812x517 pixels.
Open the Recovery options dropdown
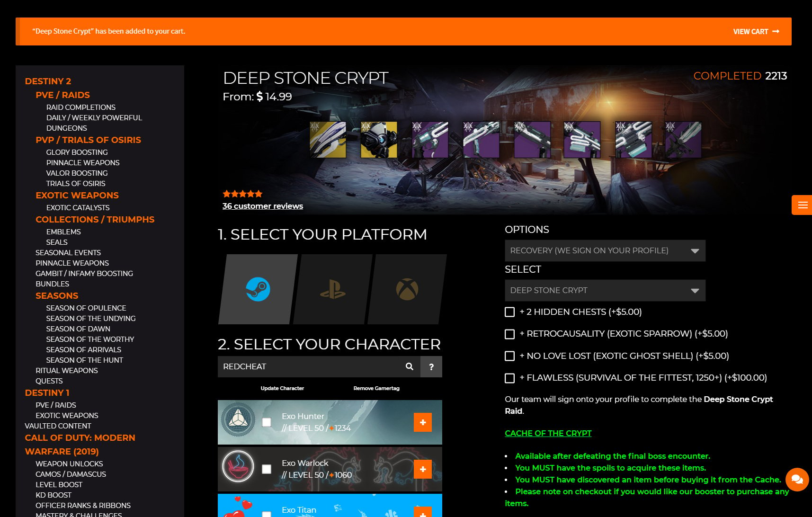[x=605, y=250]
